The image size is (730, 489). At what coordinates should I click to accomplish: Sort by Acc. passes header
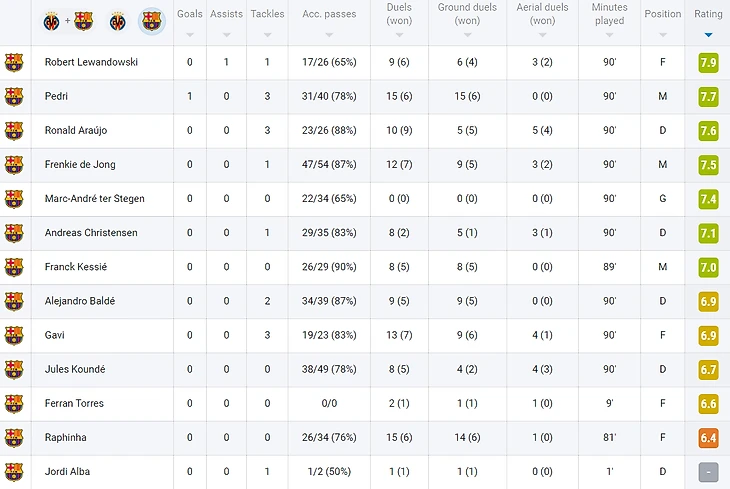[328, 15]
